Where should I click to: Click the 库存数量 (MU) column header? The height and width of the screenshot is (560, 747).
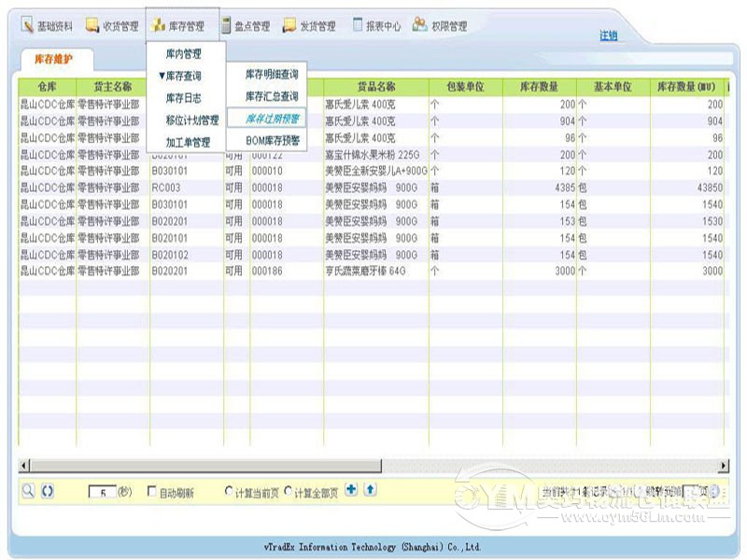[x=686, y=87]
